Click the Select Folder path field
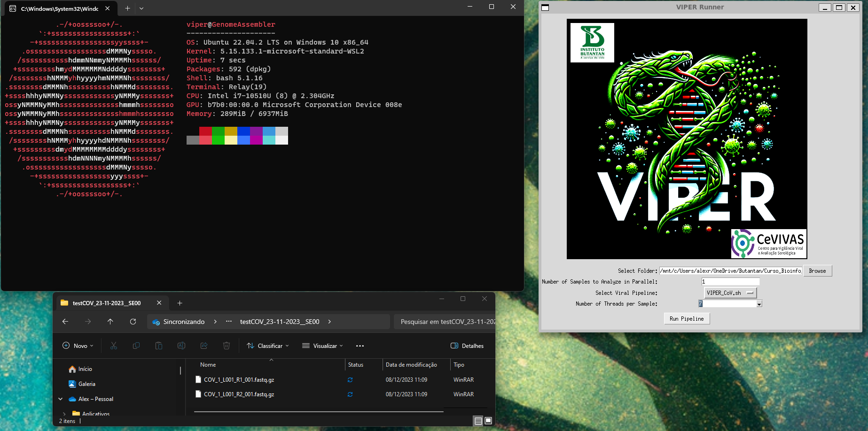This screenshot has height=431, width=868. pos(730,271)
